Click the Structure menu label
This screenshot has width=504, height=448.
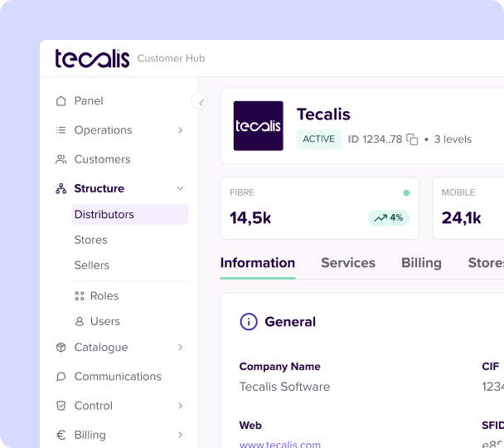click(99, 188)
